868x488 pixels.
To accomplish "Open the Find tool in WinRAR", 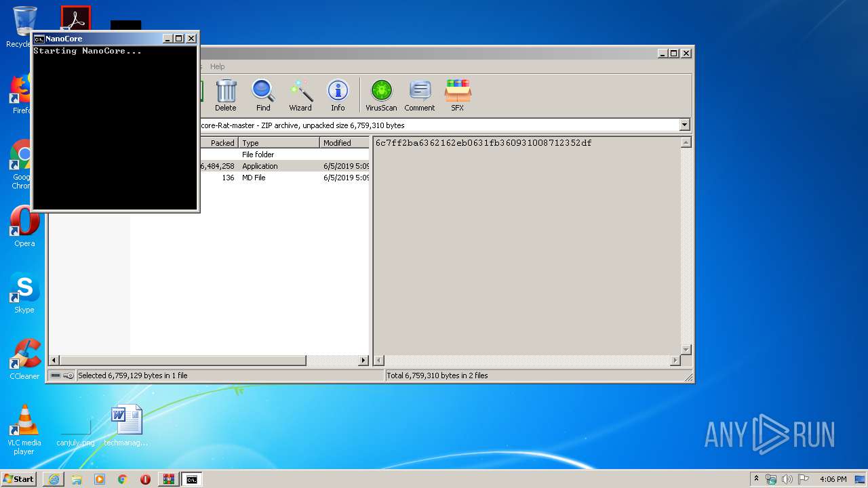I will tap(263, 96).
